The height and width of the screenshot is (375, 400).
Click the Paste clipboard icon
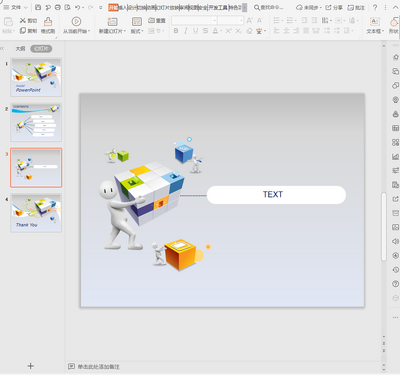8,22
